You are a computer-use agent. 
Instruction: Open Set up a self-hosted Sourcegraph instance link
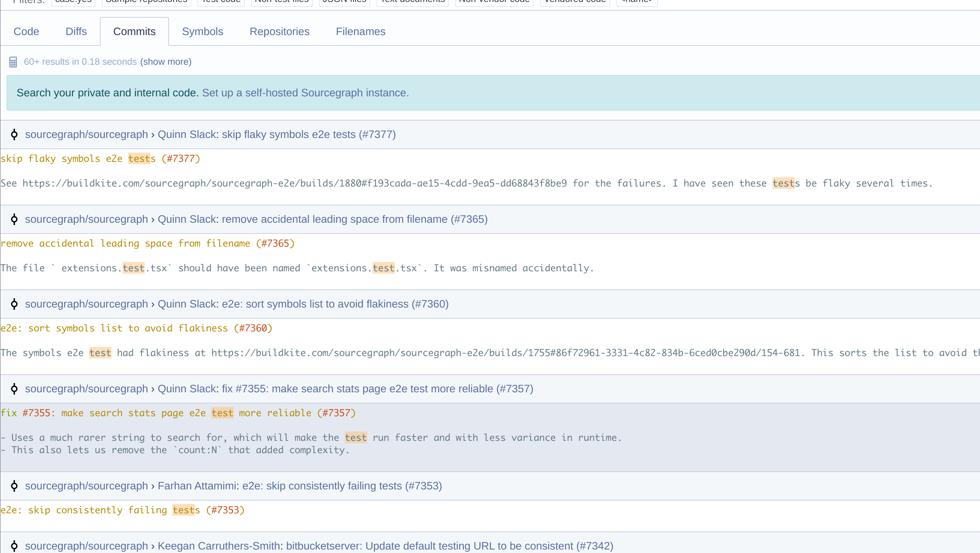tap(305, 93)
